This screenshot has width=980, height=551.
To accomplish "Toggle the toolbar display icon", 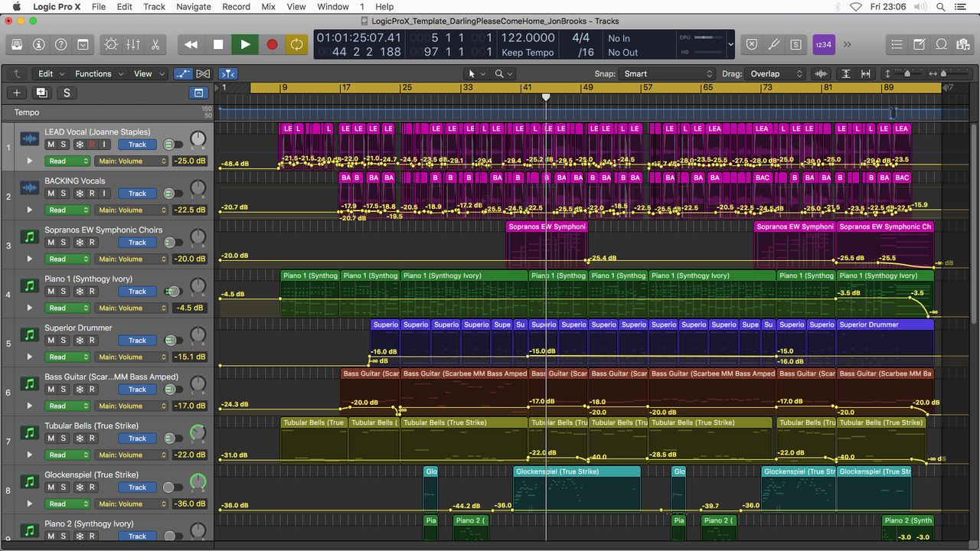I will (x=83, y=44).
